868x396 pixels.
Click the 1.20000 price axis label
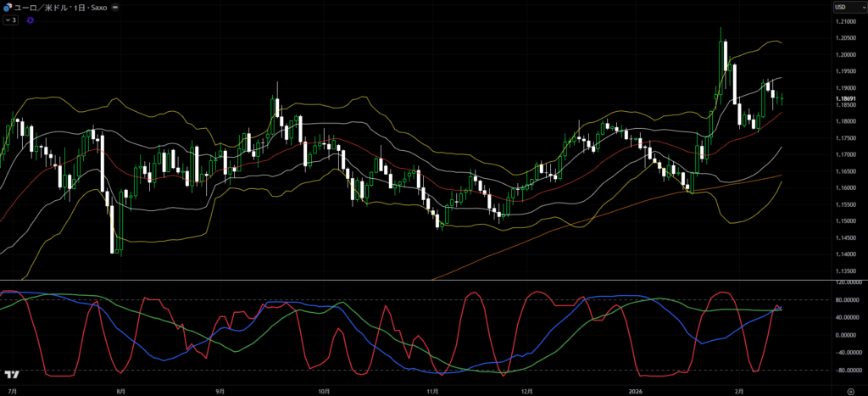844,55
